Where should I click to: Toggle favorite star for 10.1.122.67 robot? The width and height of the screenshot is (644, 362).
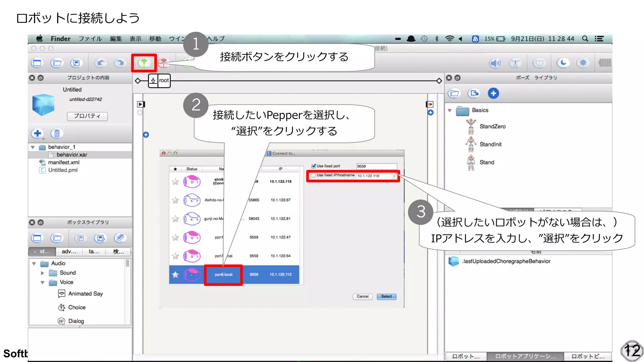click(x=175, y=200)
